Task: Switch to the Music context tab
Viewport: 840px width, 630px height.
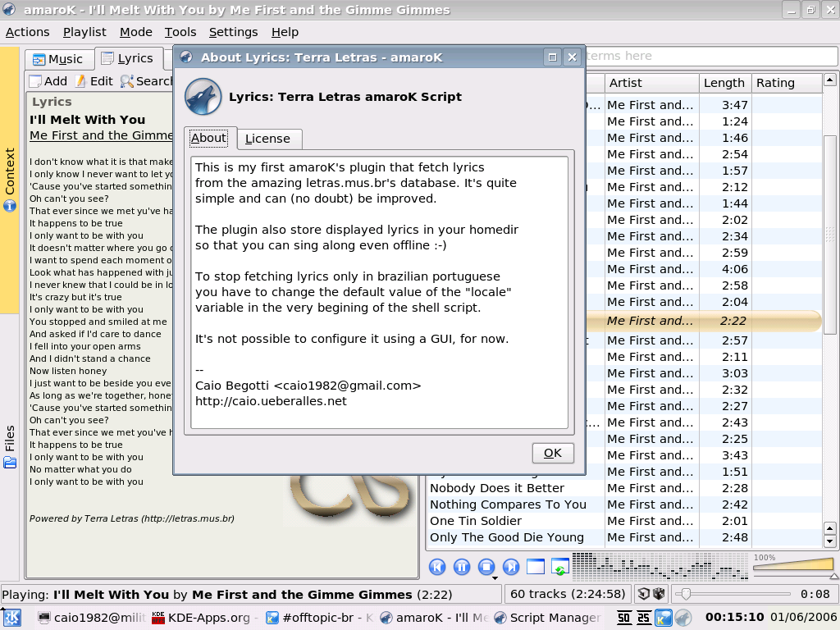Action: [58, 59]
